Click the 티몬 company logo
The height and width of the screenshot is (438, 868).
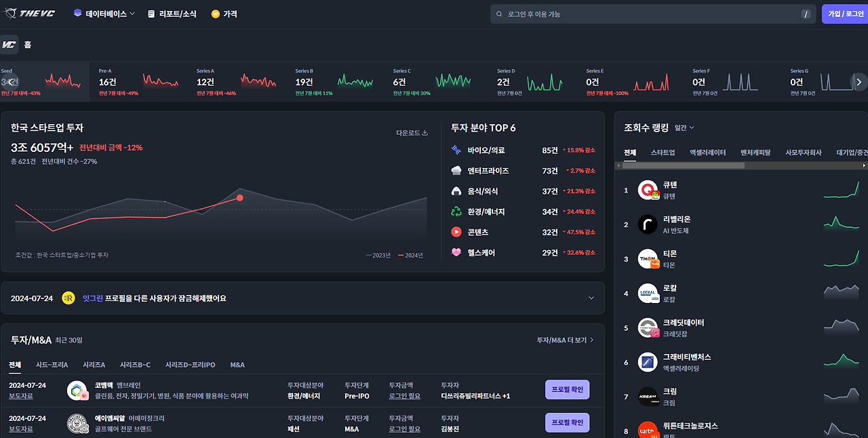pos(648,259)
